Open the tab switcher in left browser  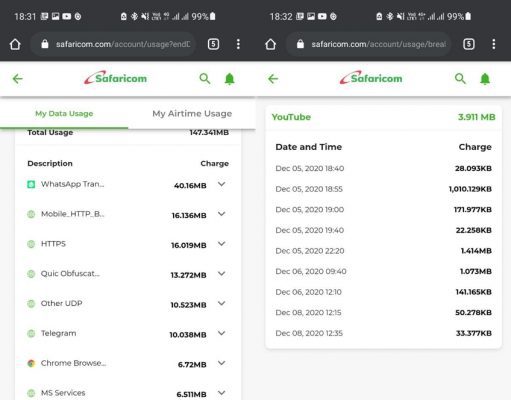(213, 44)
